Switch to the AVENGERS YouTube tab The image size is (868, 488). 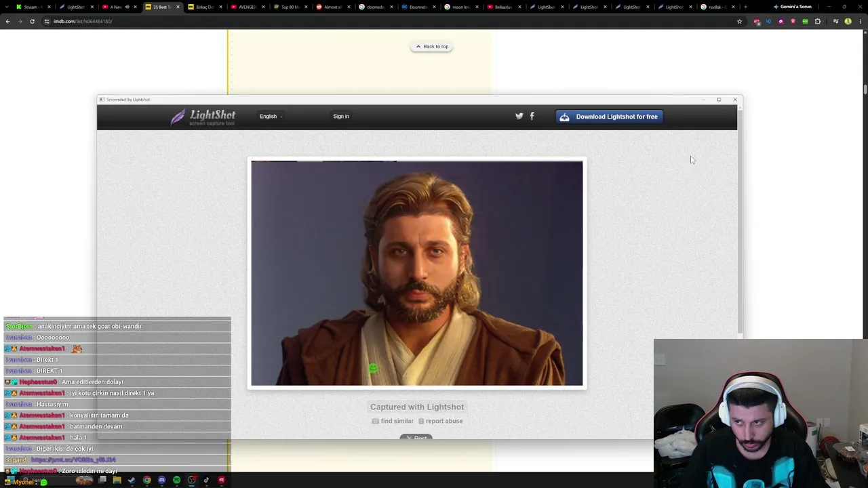247,7
